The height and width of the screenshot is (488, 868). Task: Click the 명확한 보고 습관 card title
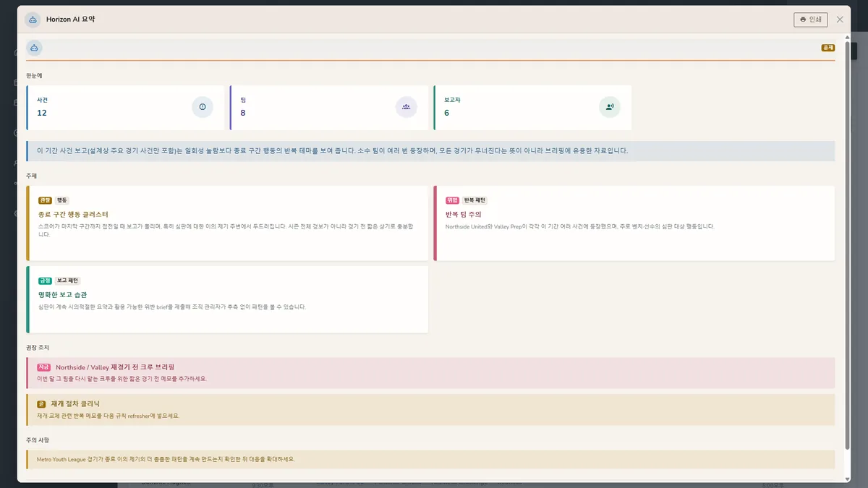pos(63,295)
